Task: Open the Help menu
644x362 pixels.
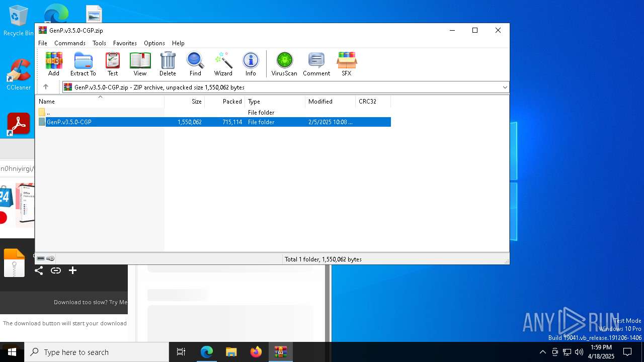Action: [178, 43]
